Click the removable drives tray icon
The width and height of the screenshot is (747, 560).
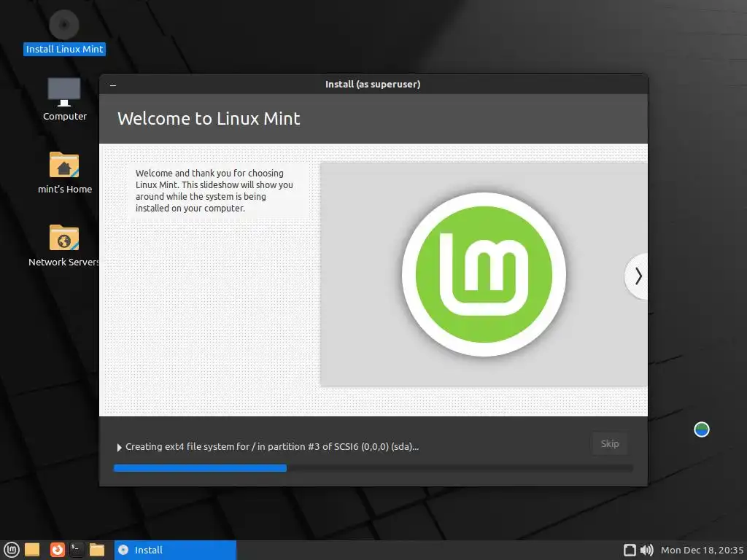[630, 550]
